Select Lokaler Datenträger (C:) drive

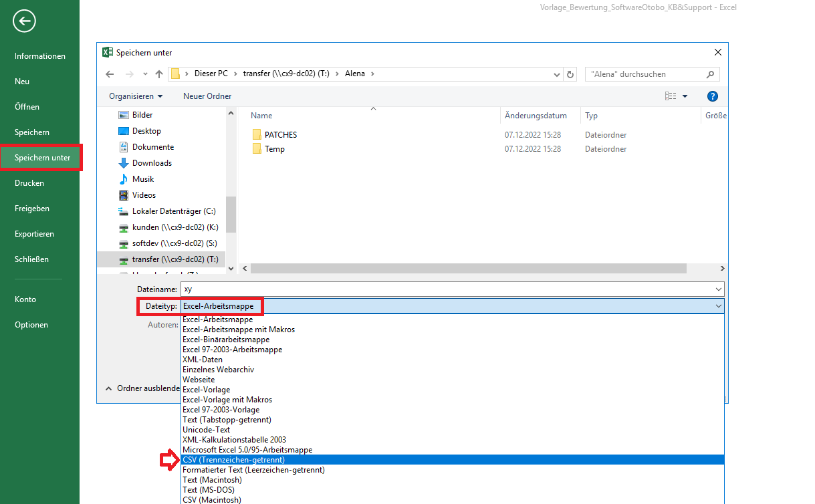(x=173, y=211)
